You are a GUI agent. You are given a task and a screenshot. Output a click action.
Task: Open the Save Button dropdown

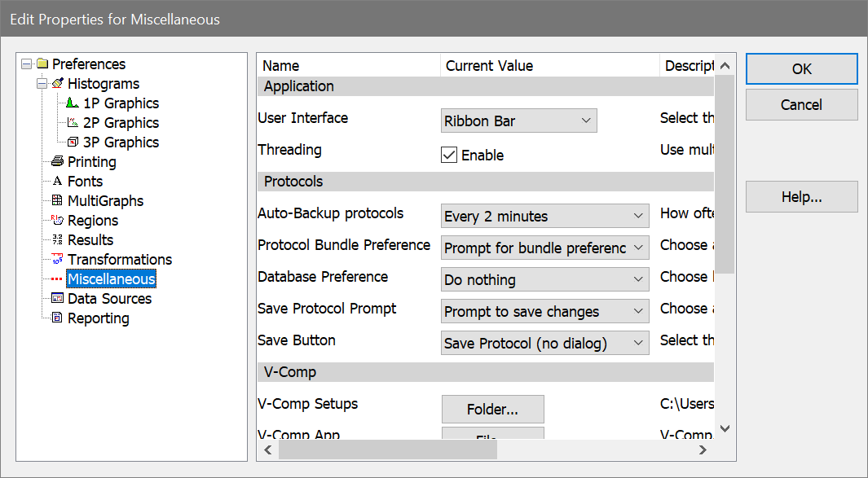(x=544, y=344)
